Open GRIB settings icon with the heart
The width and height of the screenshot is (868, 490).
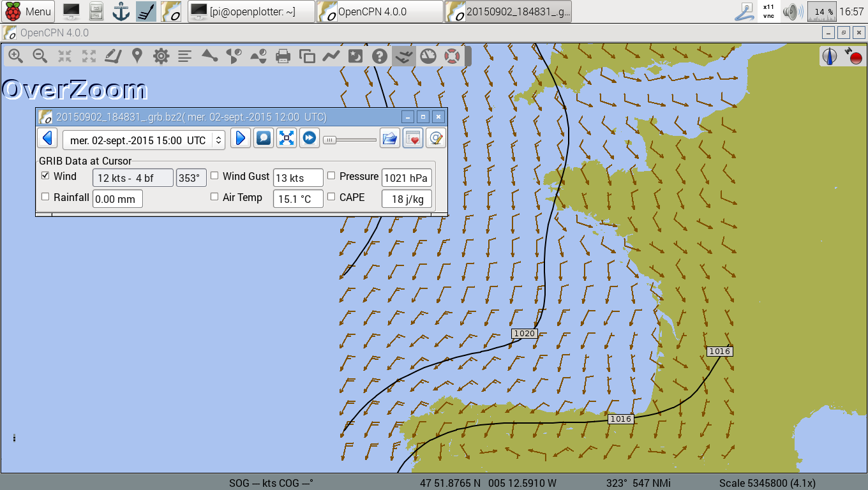click(x=413, y=138)
